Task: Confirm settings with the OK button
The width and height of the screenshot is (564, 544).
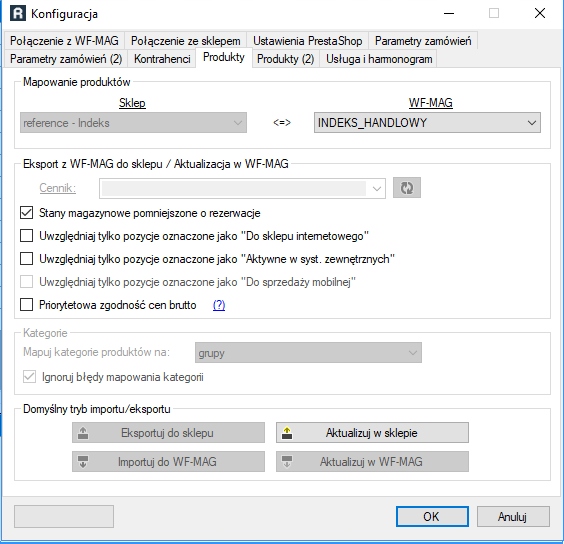Action: [432, 517]
